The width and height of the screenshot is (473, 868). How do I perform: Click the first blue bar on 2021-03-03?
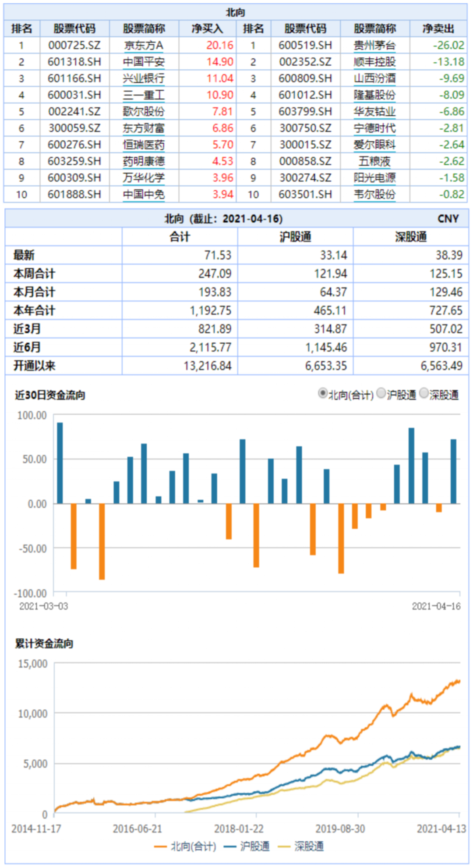click(60, 463)
